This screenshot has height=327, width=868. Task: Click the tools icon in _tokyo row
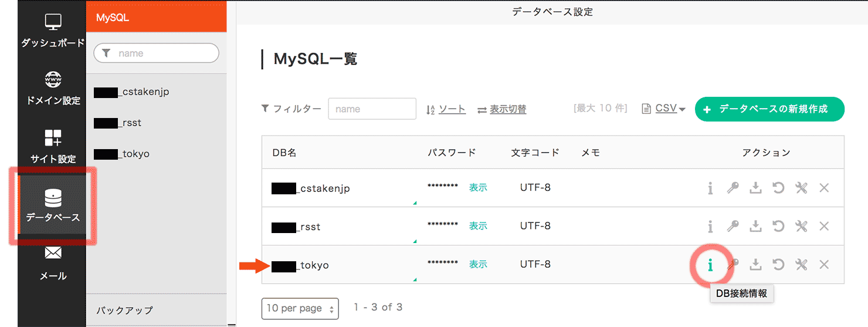pos(801,265)
